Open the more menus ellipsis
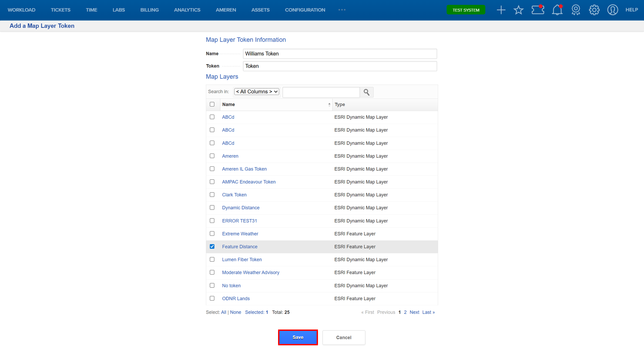This screenshot has height=352, width=644. [x=342, y=10]
